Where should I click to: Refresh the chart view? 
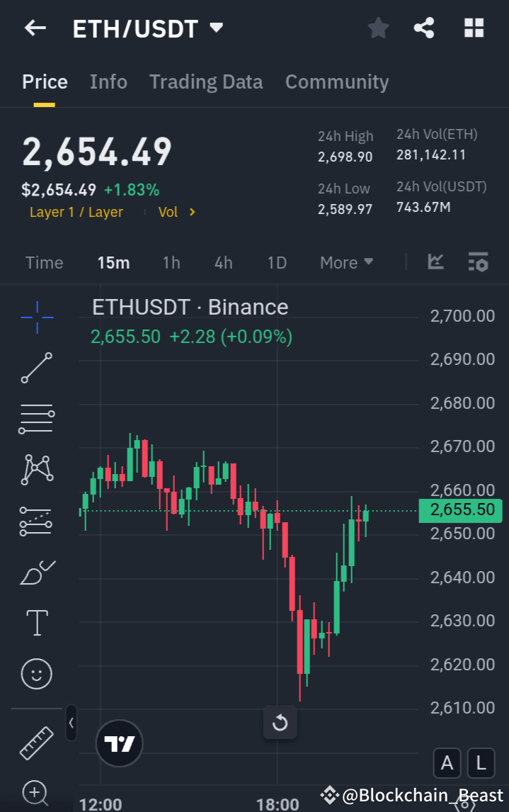pyautogui.click(x=280, y=722)
